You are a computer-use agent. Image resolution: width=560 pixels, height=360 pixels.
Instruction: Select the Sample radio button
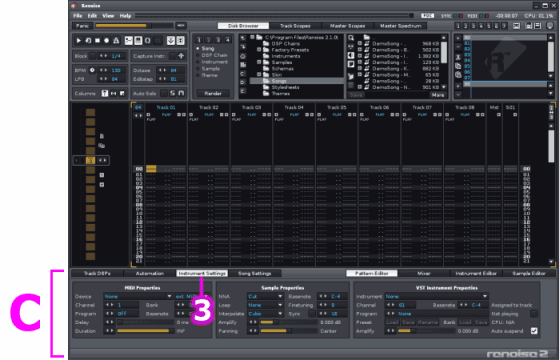198,69
